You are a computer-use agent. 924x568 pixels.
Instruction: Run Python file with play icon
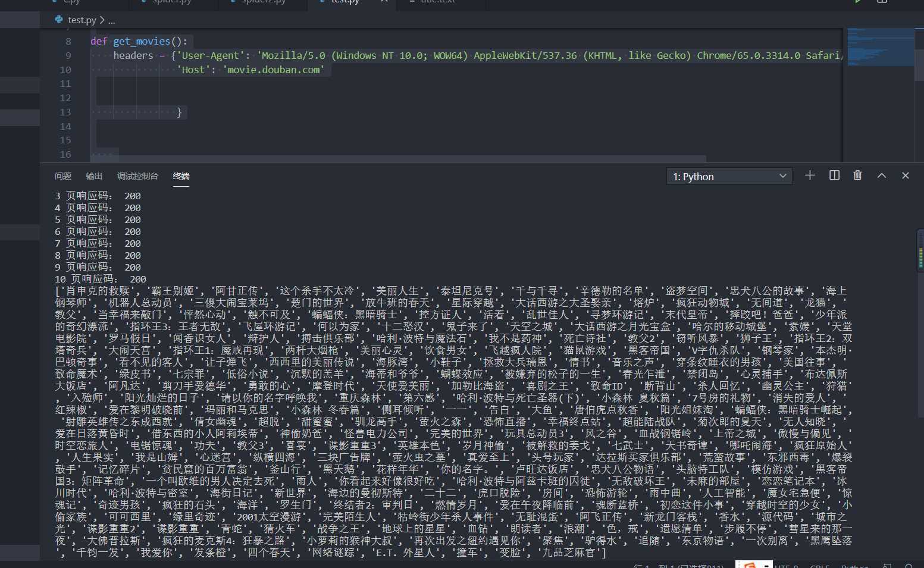(x=858, y=2)
